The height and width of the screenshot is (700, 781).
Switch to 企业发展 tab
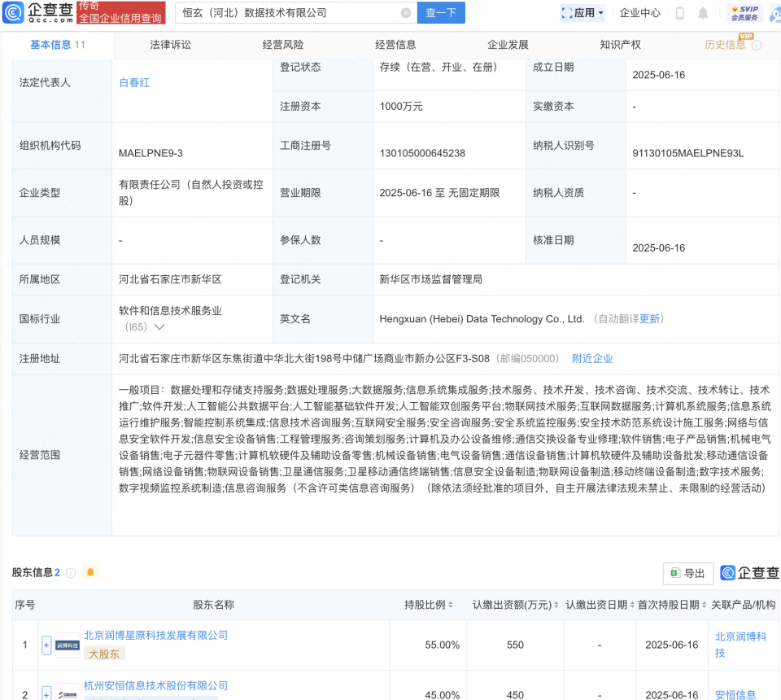(x=508, y=45)
